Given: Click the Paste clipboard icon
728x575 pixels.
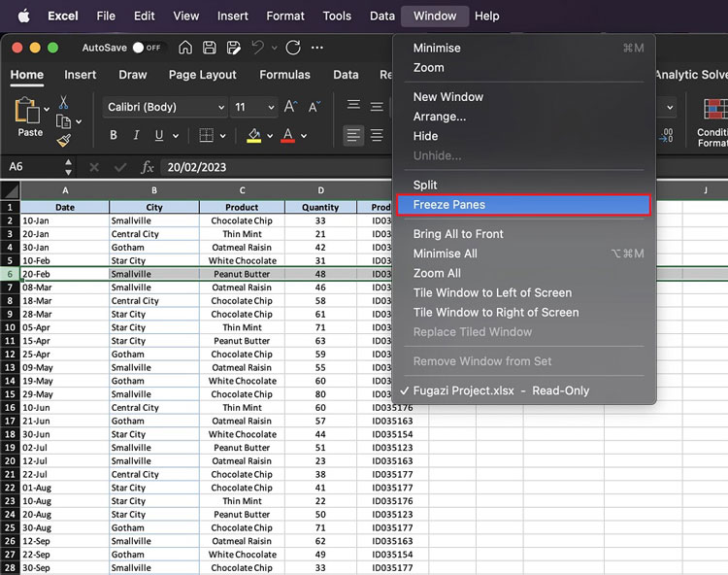Looking at the screenshot, I should pyautogui.click(x=27, y=111).
